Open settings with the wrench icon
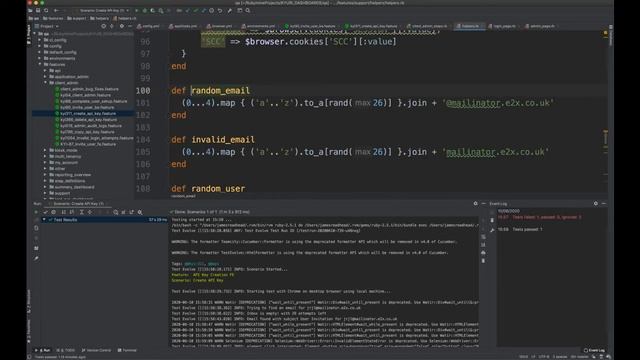The height and width of the screenshot is (360, 640). pos(229,11)
